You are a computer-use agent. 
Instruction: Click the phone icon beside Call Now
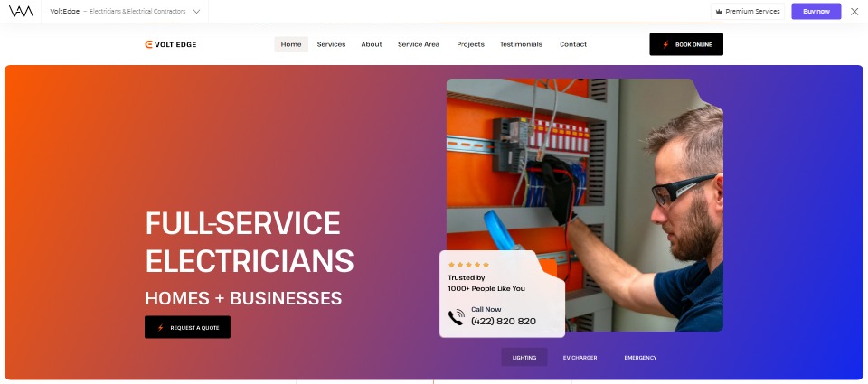point(456,318)
